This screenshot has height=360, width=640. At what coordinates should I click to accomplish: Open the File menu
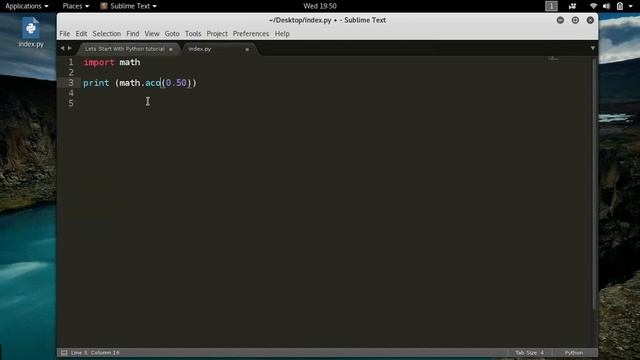click(64, 34)
